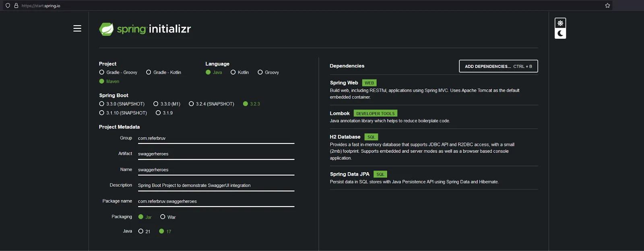Click the Spring Web dependency title
The width and height of the screenshot is (644, 251).
tap(344, 83)
